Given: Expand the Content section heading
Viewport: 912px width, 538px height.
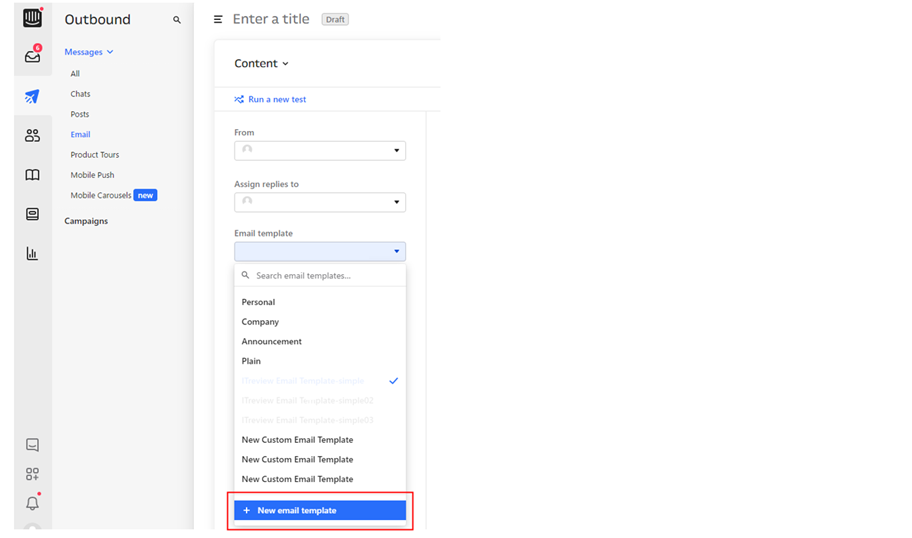Looking at the screenshot, I should [261, 63].
